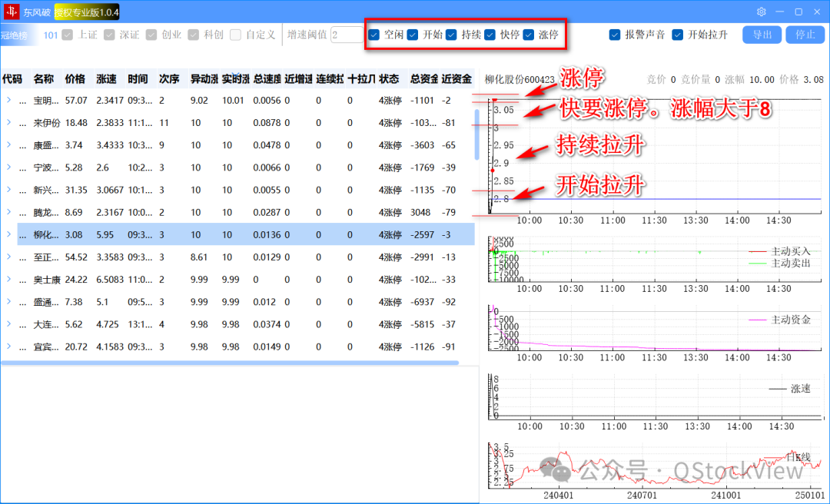Expand the 盛通 row arrow
830x504 pixels.
tap(9, 302)
